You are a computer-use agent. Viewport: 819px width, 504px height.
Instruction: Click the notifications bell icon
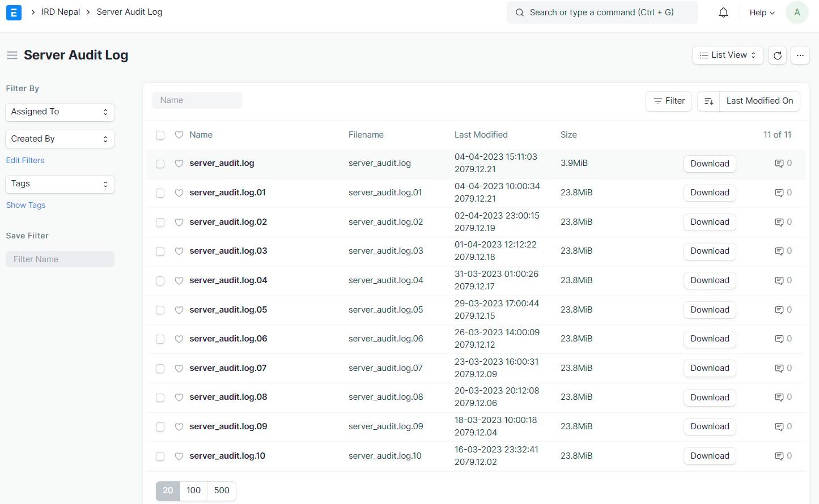point(723,12)
